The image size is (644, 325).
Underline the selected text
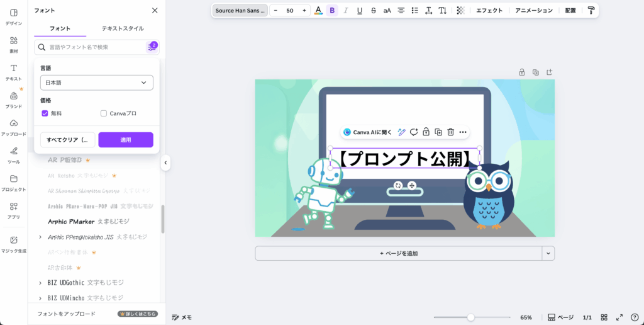(360, 10)
